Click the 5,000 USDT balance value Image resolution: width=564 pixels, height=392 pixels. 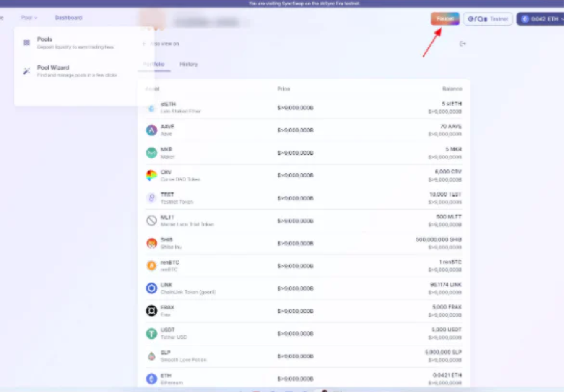447,330
